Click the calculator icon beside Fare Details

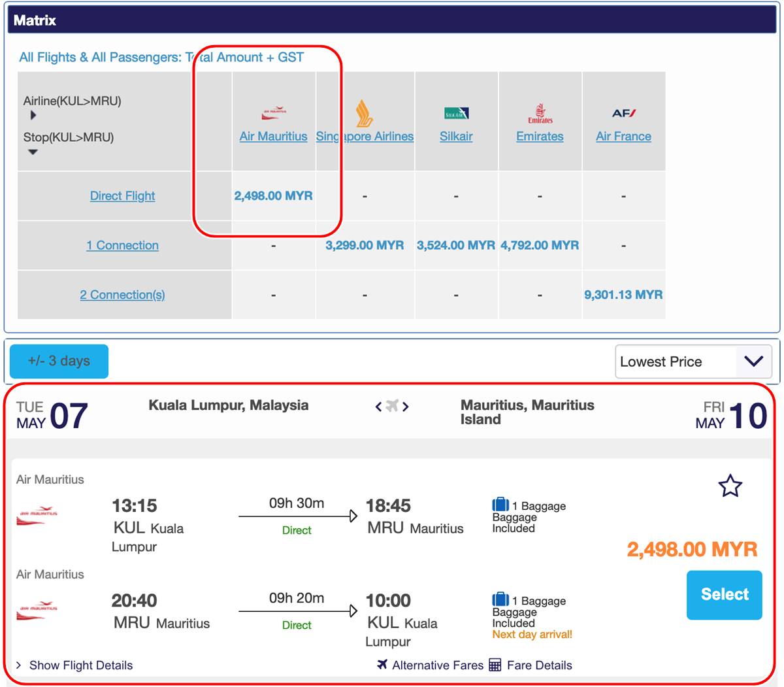coord(495,665)
